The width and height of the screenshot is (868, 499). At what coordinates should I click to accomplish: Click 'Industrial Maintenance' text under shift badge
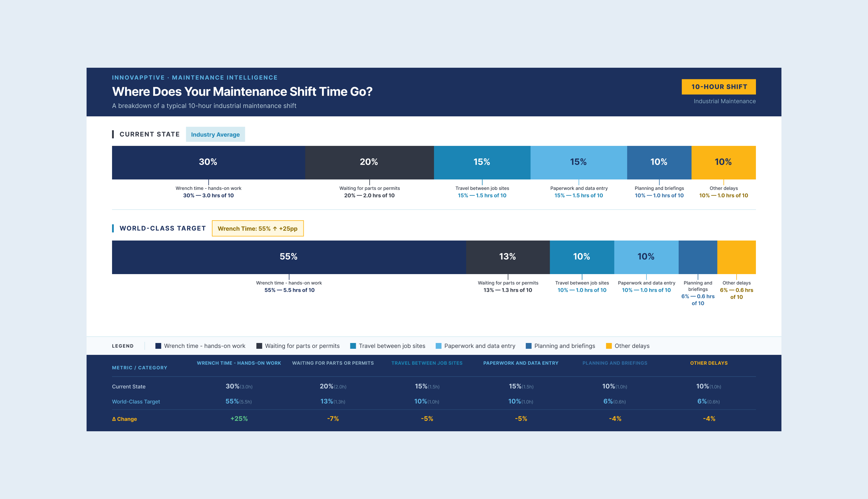[x=725, y=101]
